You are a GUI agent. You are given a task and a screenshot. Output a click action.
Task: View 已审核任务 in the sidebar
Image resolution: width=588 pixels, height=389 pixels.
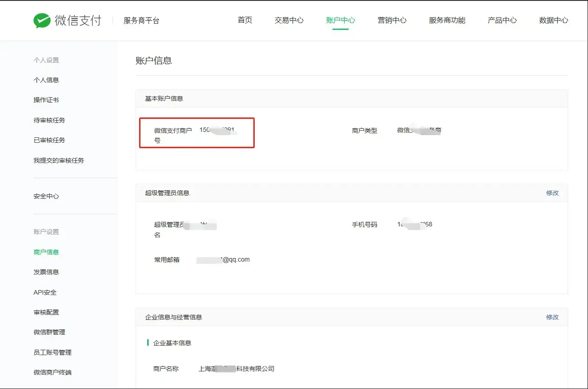click(x=50, y=140)
